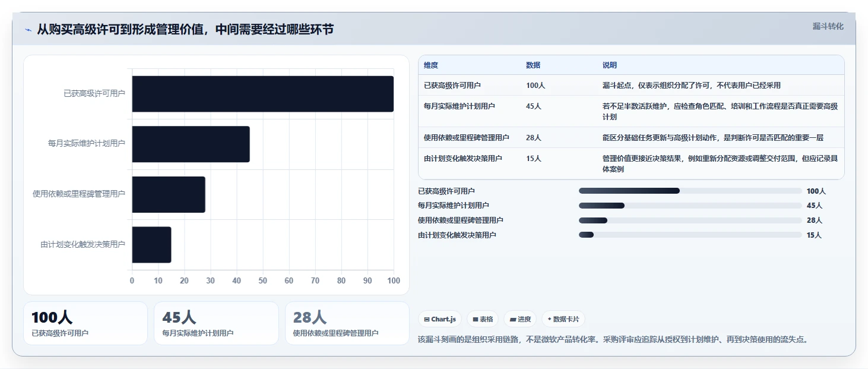
Task: Click the 100人 label right of the progress list
Action: click(816, 191)
